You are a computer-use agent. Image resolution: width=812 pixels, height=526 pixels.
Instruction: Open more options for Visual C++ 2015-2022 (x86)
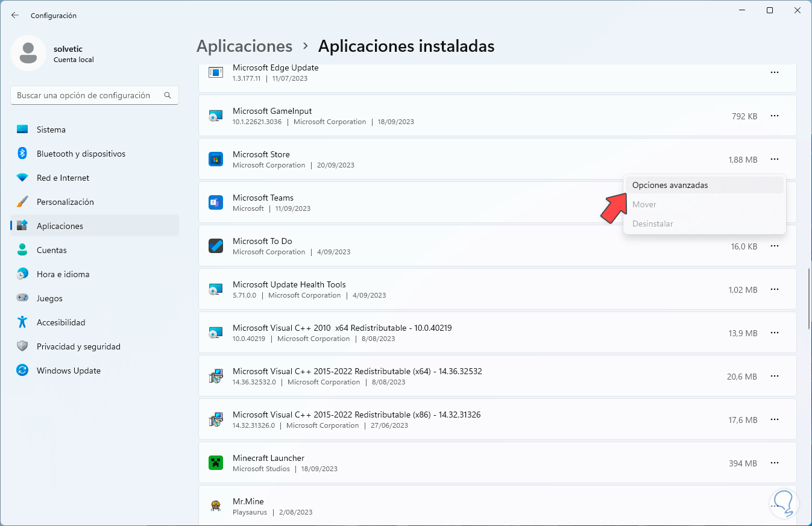click(x=775, y=419)
